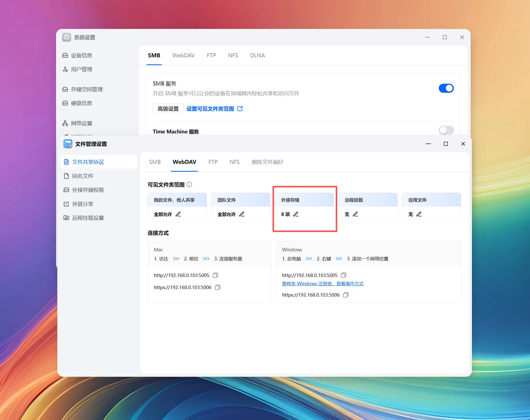Image resolution: width=530 pixels, height=420 pixels.
Task: Open 远程挂载设置 sidebar item
Action: click(x=88, y=218)
